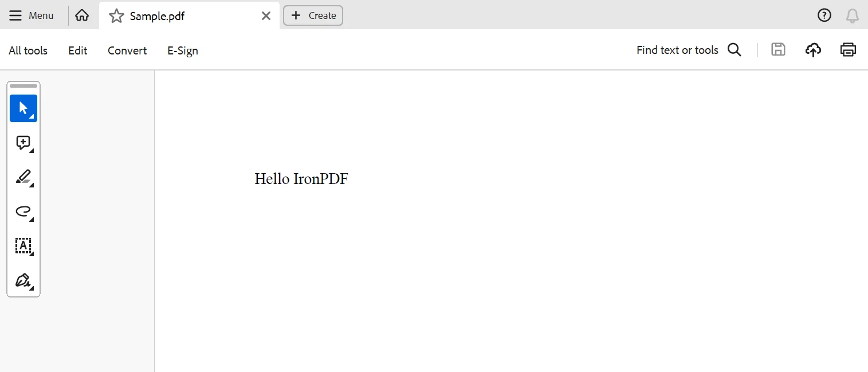Save Sample.pdf with the save icon

[x=778, y=49]
